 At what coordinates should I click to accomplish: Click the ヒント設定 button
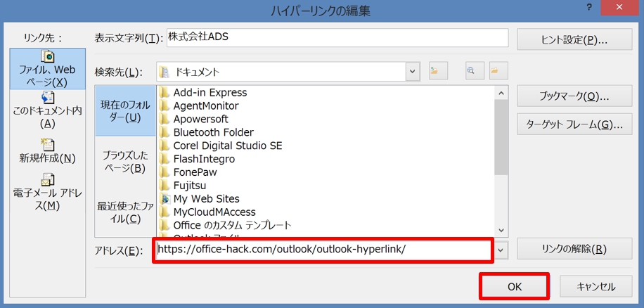tap(574, 39)
